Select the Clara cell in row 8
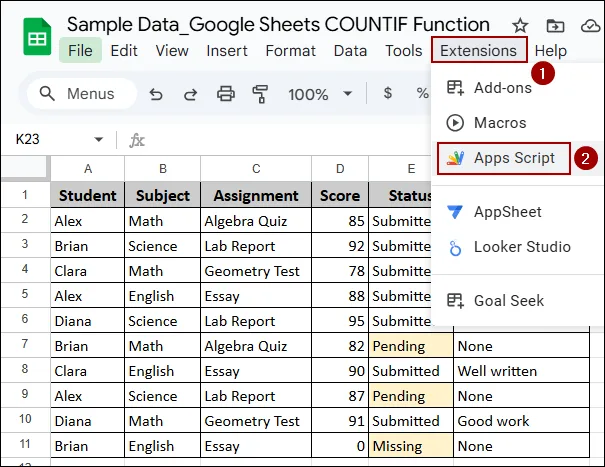Image resolution: width=605 pixels, height=467 pixels. coord(88,371)
